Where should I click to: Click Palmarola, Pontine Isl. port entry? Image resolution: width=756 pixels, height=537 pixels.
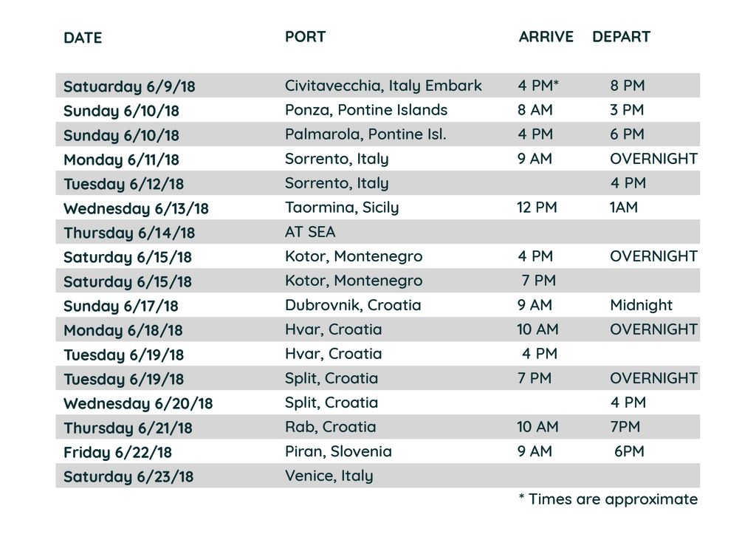(365, 134)
